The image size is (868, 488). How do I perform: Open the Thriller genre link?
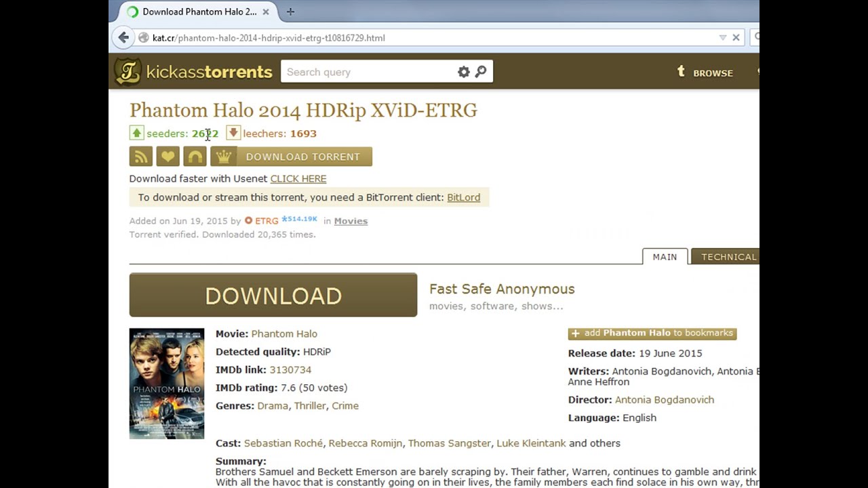(x=310, y=406)
